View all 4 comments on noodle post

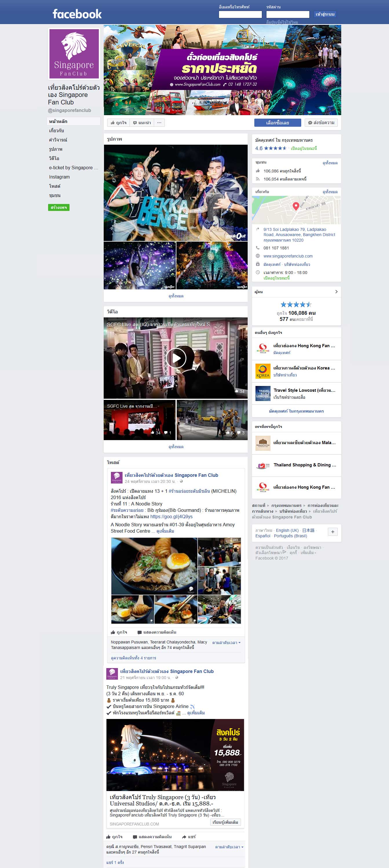point(134,658)
